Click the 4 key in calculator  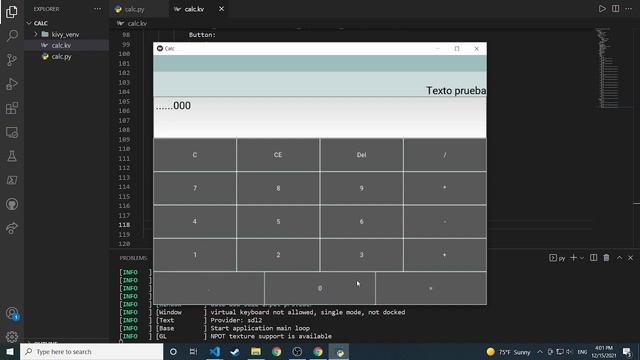coord(195,221)
